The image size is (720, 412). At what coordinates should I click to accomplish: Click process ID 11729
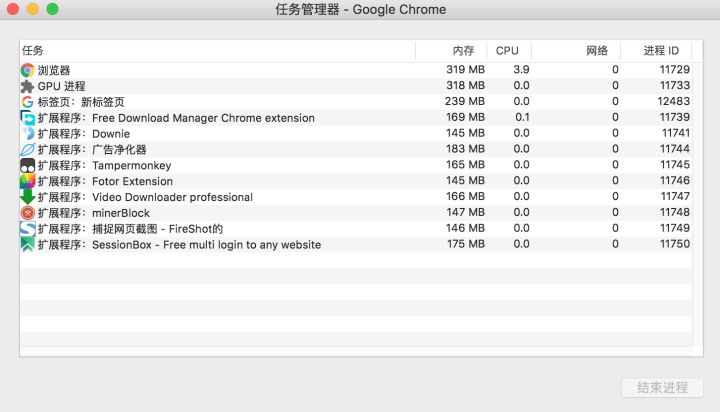[x=675, y=69]
